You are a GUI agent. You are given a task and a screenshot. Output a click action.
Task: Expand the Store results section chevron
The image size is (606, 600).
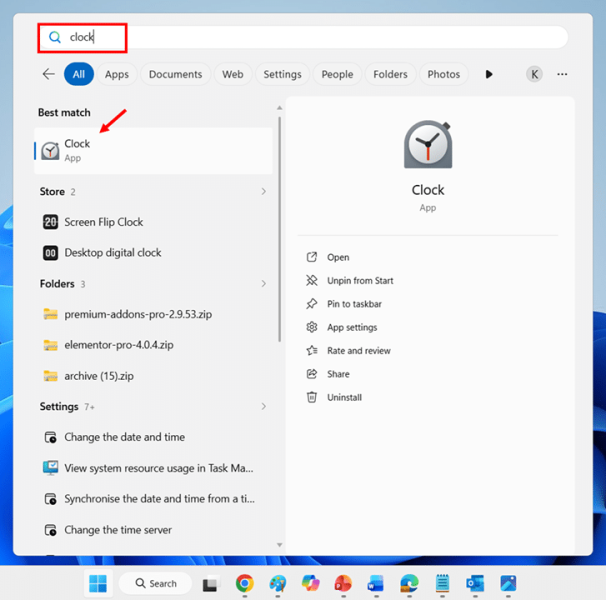click(263, 191)
